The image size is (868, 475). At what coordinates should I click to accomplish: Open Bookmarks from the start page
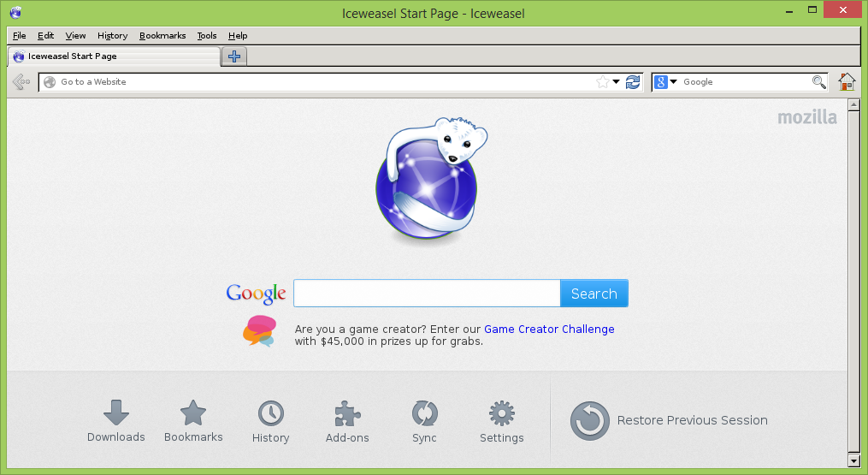[193, 421]
